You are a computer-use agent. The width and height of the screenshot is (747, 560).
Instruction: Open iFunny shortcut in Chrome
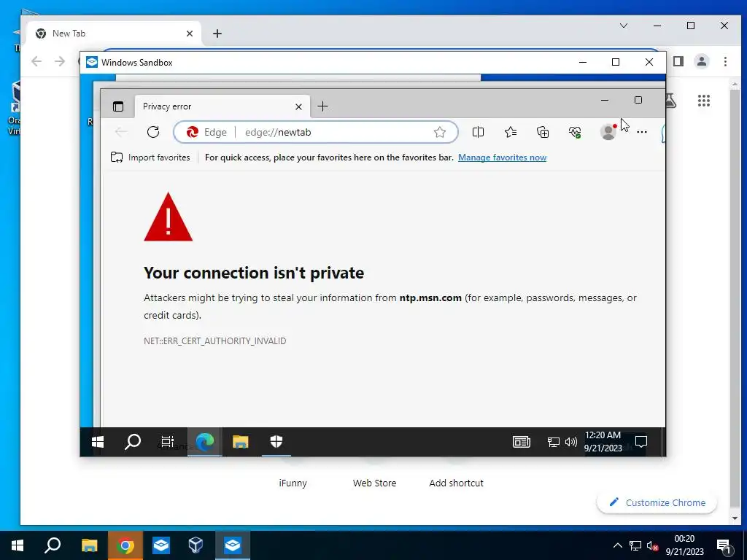(x=293, y=483)
